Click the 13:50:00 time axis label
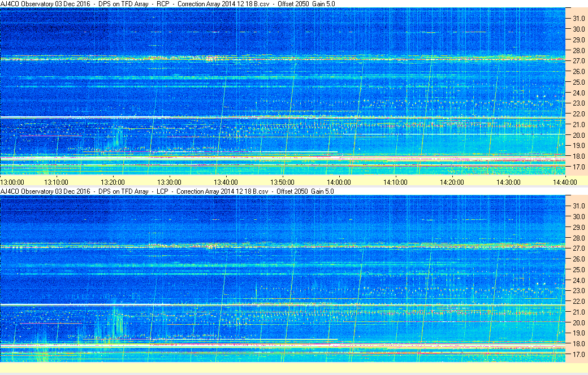 [282, 181]
